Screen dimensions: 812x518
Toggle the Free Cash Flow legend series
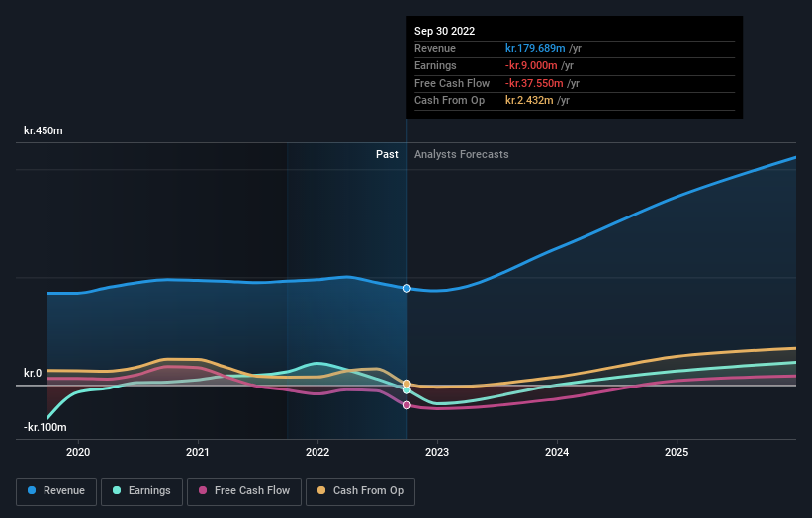click(x=244, y=491)
